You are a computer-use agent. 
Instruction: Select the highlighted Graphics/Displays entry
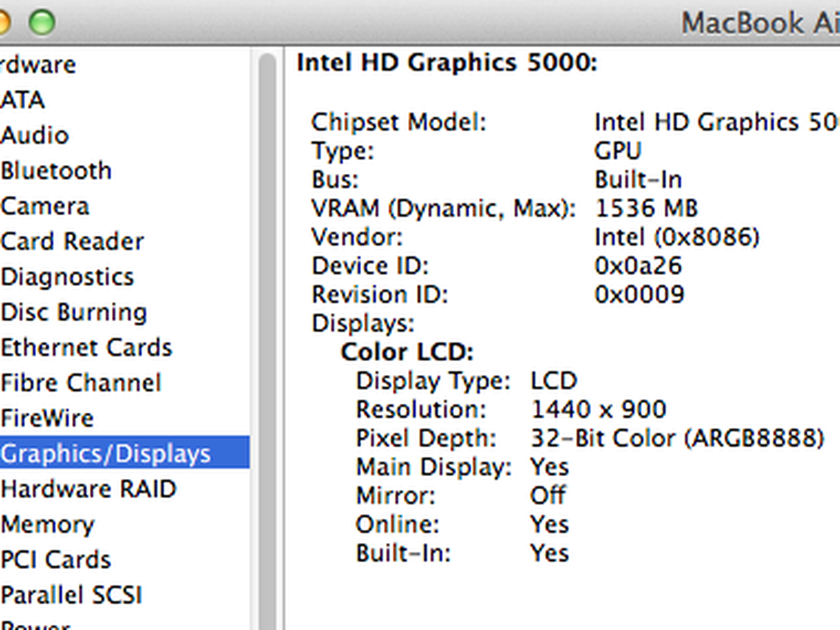[124, 453]
